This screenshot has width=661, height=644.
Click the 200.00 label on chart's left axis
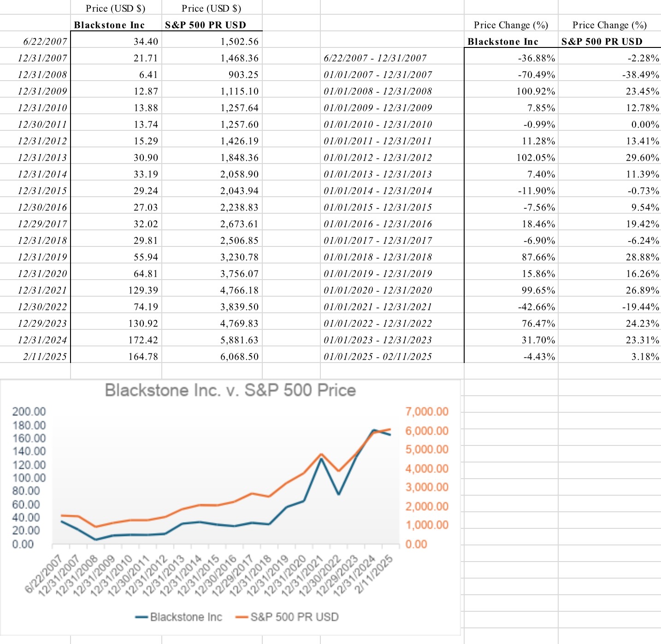coord(29,411)
